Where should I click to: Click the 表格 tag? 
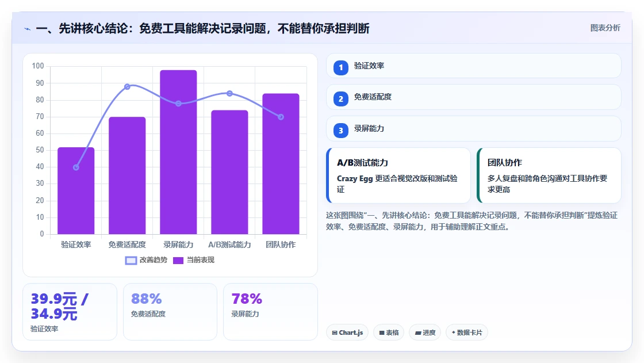tap(389, 333)
